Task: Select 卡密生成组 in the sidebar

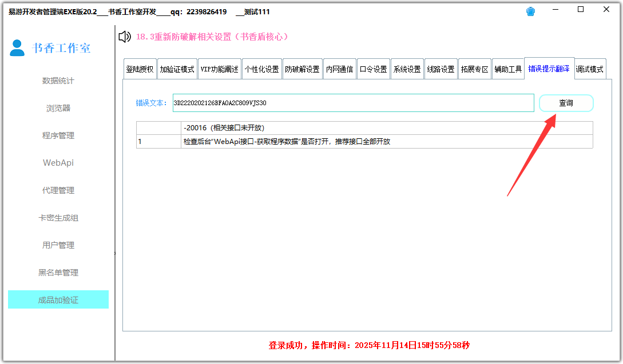Action: (x=58, y=218)
